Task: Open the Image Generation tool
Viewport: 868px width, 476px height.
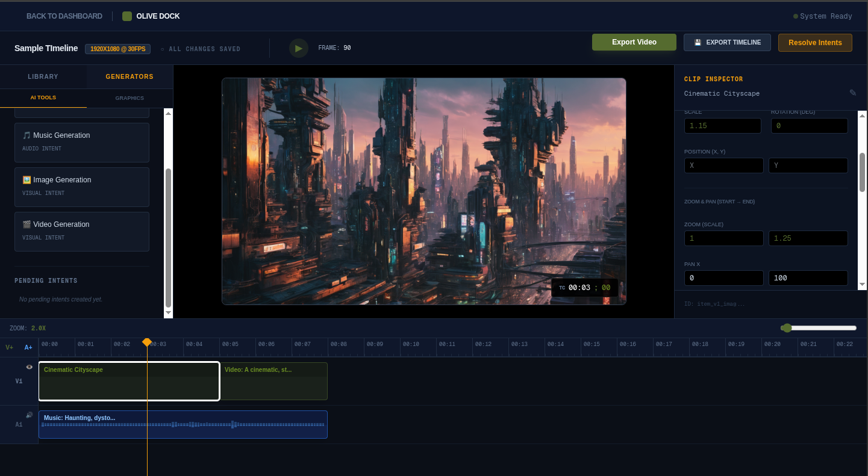Action: click(82, 187)
